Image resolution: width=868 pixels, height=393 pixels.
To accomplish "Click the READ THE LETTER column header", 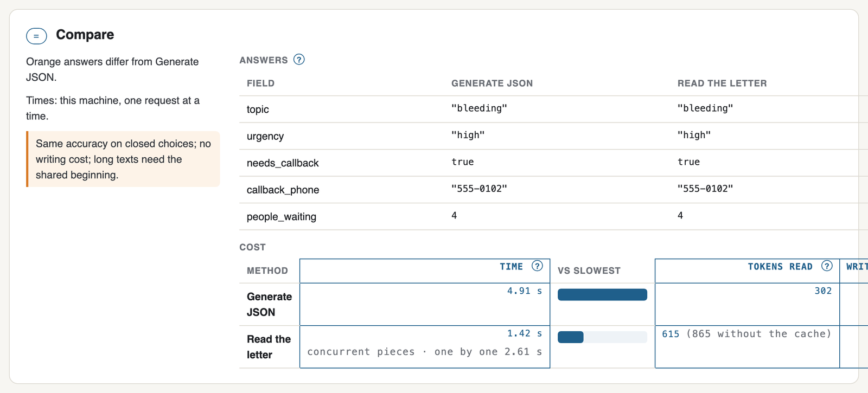I will (722, 83).
